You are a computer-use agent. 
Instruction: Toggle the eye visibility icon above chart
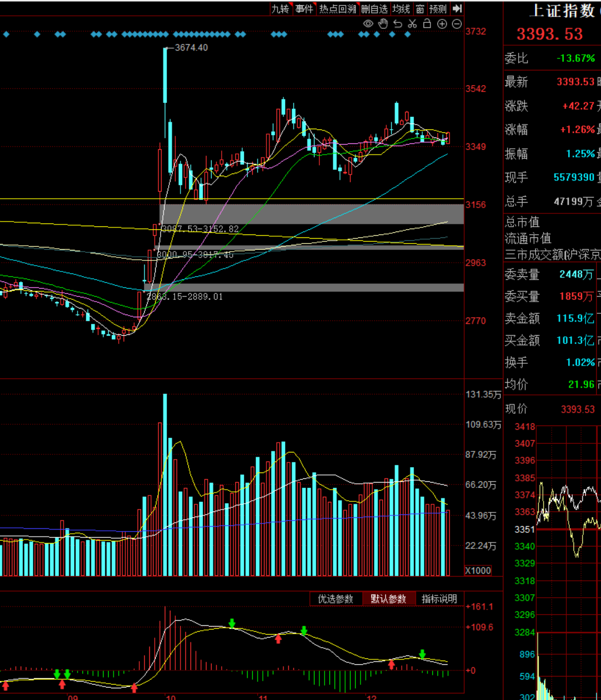coord(368,24)
